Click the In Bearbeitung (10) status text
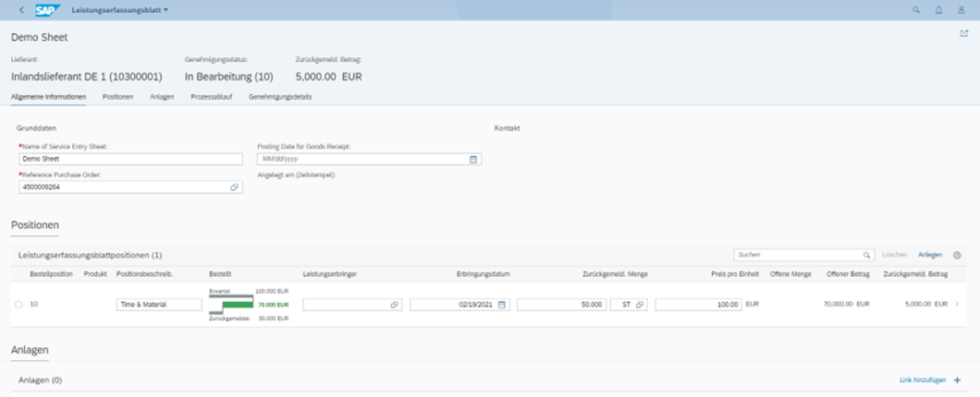This screenshot has width=980, height=397. tap(229, 77)
